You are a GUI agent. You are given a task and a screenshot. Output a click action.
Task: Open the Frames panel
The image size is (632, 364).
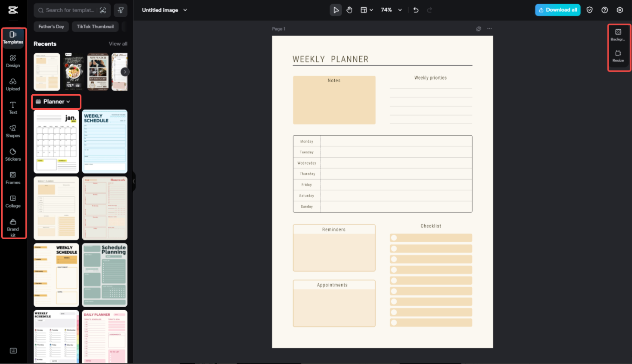[x=13, y=178]
